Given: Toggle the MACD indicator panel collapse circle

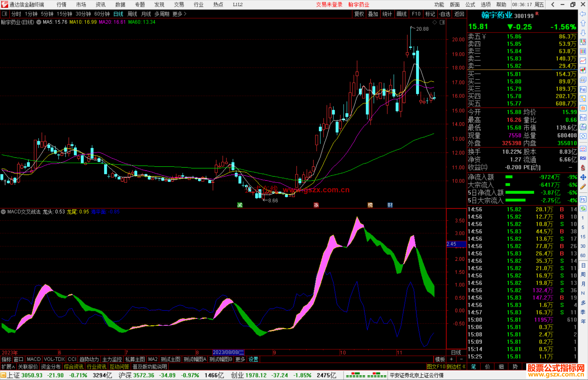Looking at the screenshot, I should pos(3,212).
